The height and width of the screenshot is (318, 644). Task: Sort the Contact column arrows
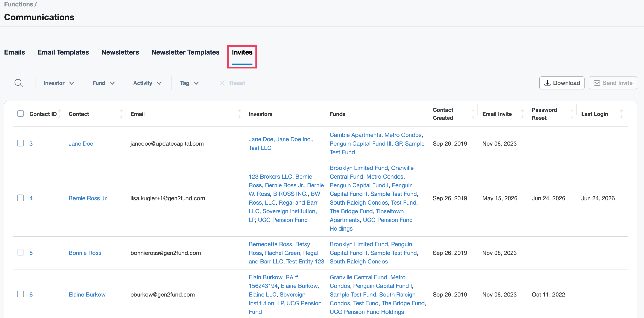tap(121, 114)
